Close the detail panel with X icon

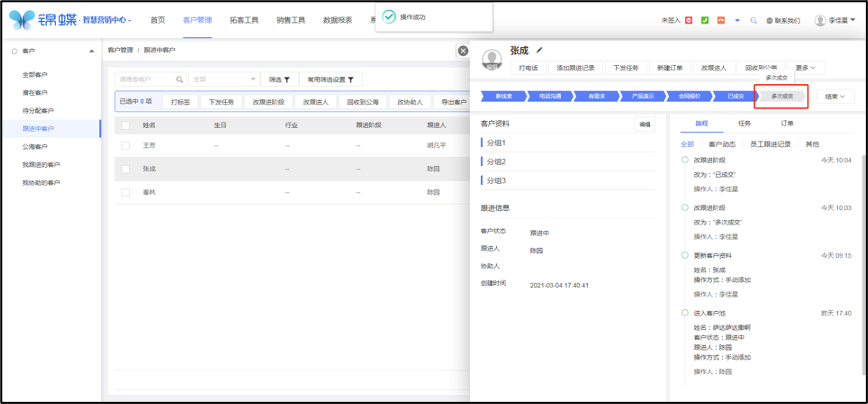[463, 51]
